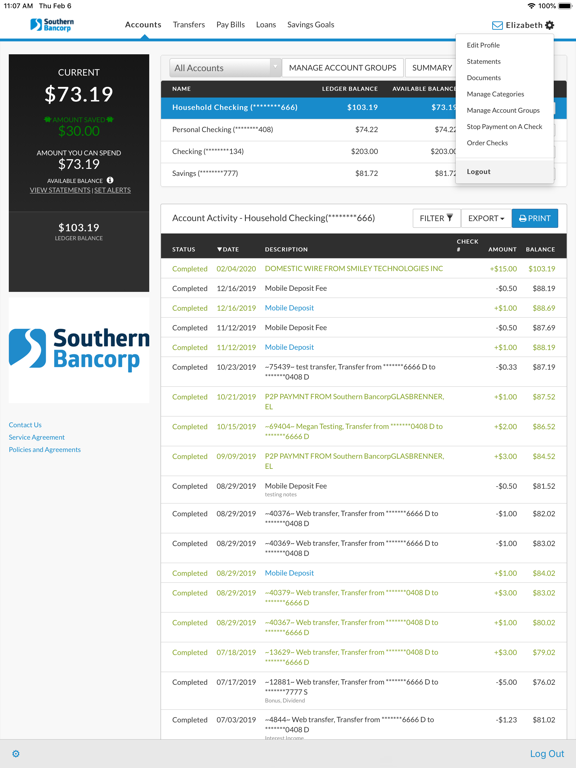Go to the Transfers tab

point(189,24)
